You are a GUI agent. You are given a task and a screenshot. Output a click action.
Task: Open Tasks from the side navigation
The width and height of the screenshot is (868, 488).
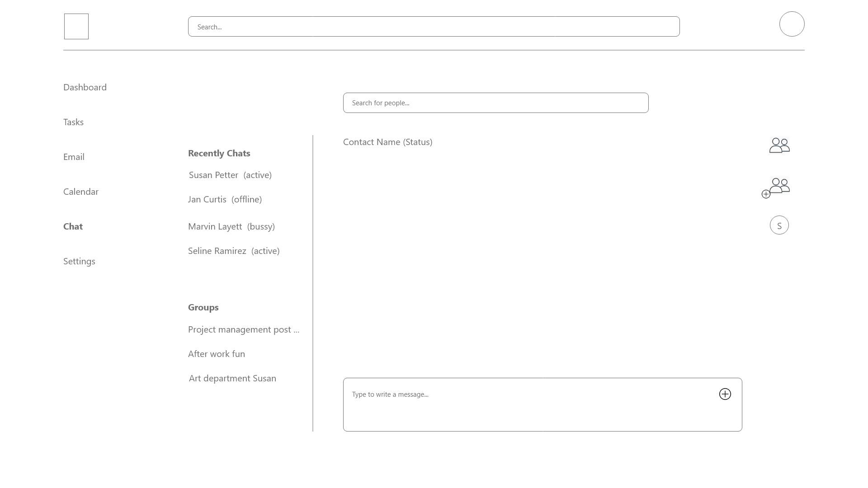pos(73,122)
